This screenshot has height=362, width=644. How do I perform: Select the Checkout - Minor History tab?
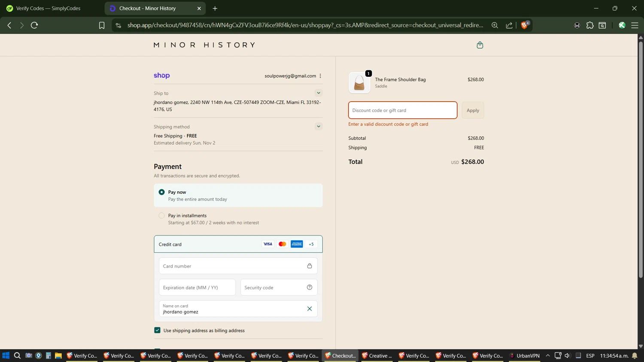click(147, 8)
